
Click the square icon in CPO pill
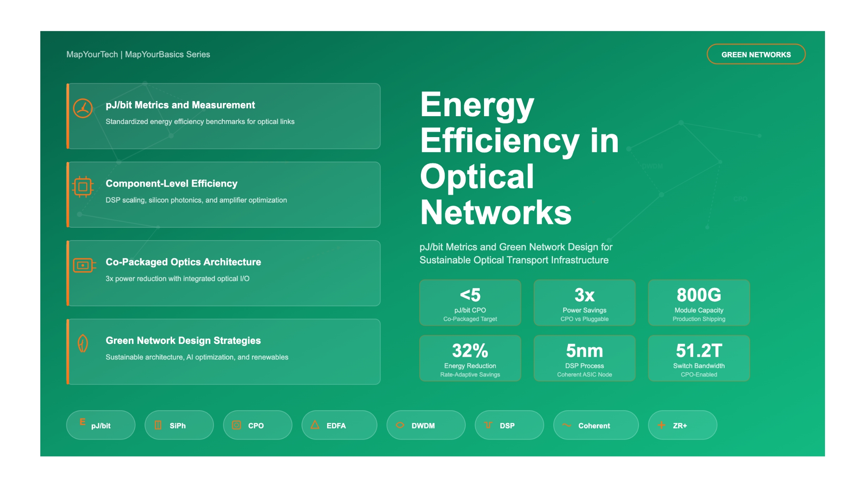coord(236,425)
